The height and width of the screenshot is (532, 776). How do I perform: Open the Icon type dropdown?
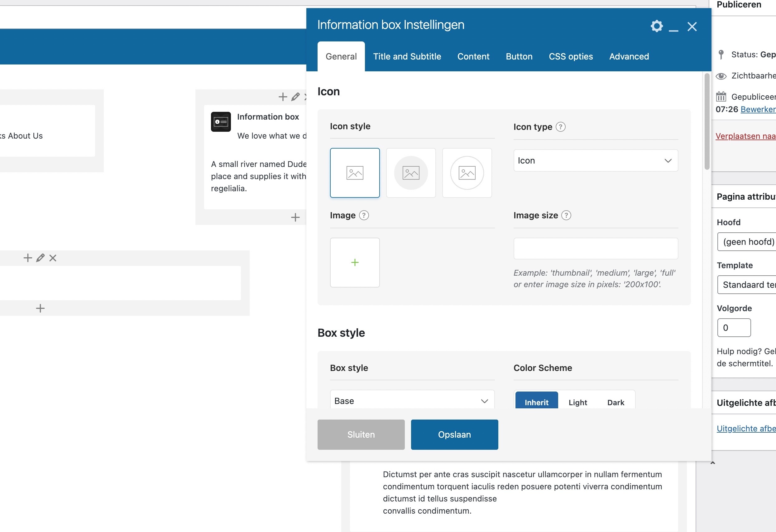[x=595, y=160]
